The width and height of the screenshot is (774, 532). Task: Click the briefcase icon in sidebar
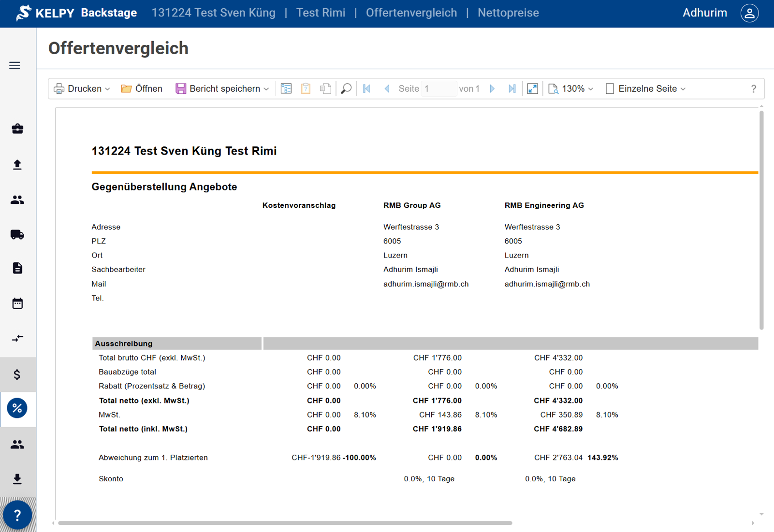pyautogui.click(x=17, y=129)
